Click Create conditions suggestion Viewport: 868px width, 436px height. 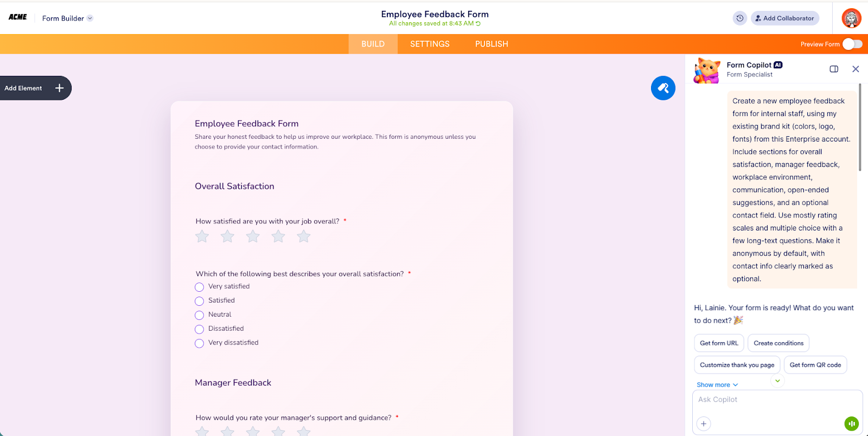click(778, 343)
